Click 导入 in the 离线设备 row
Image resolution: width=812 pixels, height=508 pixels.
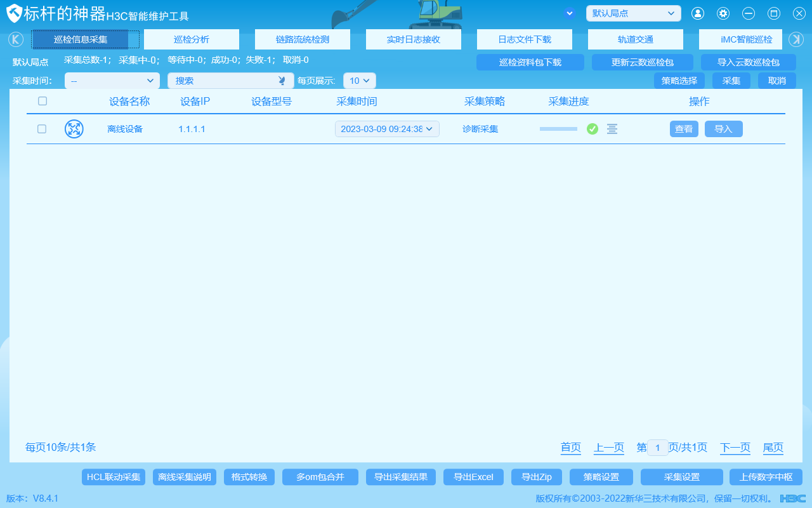click(724, 129)
